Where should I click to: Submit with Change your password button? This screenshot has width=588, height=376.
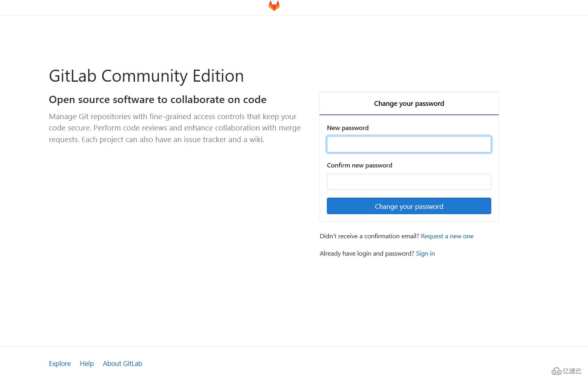coord(409,206)
